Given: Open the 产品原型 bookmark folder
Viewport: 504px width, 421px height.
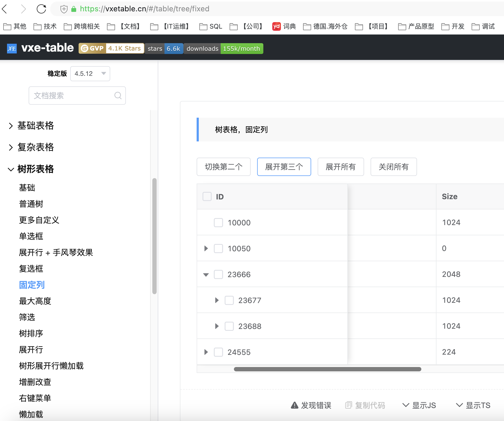Looking at the screenshot, I should [416, 26].
